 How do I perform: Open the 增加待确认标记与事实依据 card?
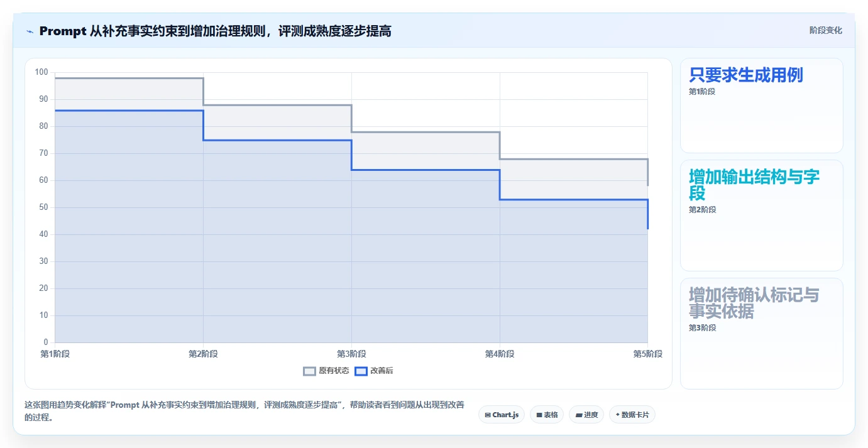[761, 334]
